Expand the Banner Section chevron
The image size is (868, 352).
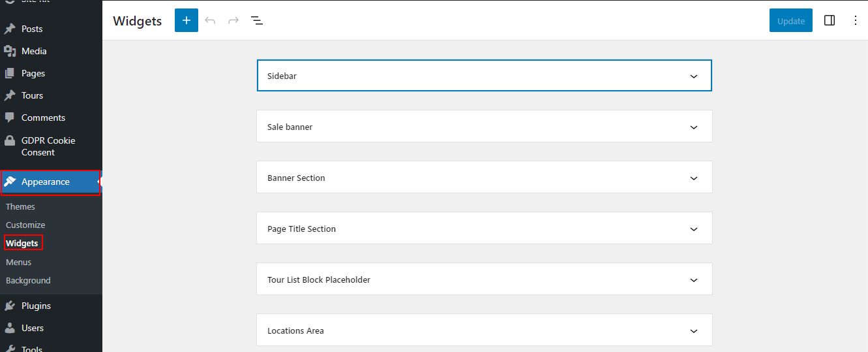694,178
